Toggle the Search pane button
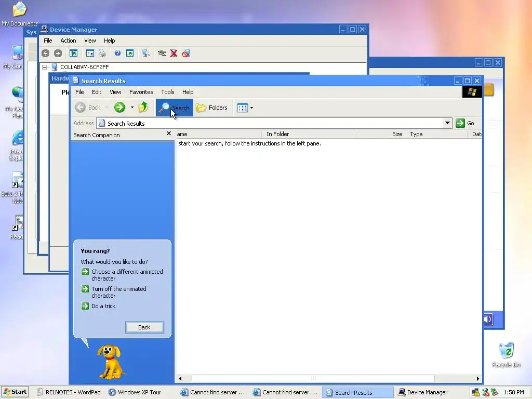This screenshot has height=399, width=532. point(175,108)
